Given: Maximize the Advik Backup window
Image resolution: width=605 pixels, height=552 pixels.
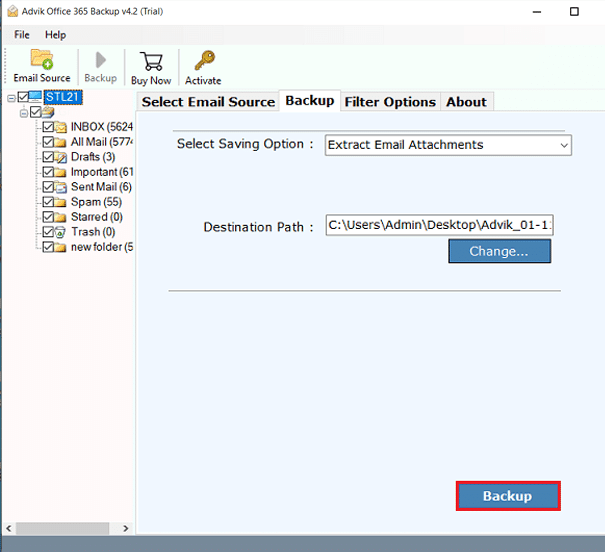Looking at the screenshot, I should pos(574,12).
